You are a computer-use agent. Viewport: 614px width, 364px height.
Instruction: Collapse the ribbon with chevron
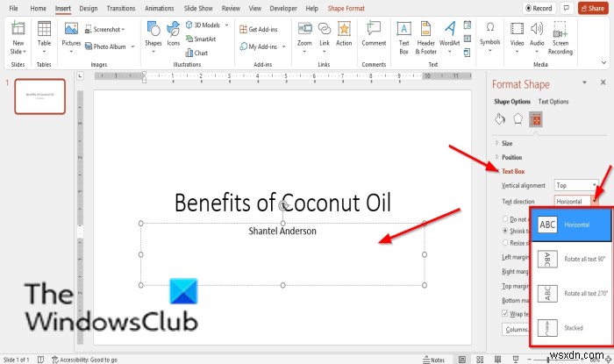(603, 62)
